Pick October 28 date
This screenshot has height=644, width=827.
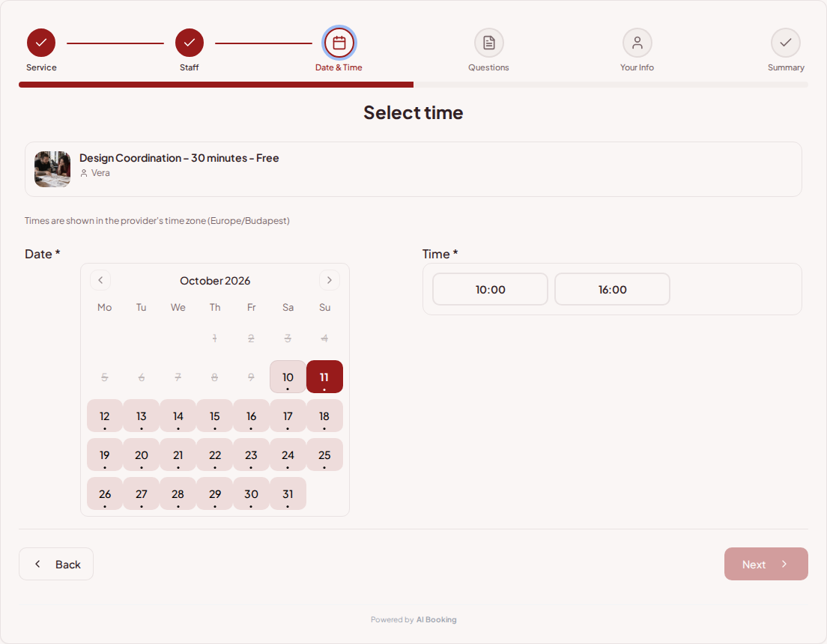(x=178, y=493)
